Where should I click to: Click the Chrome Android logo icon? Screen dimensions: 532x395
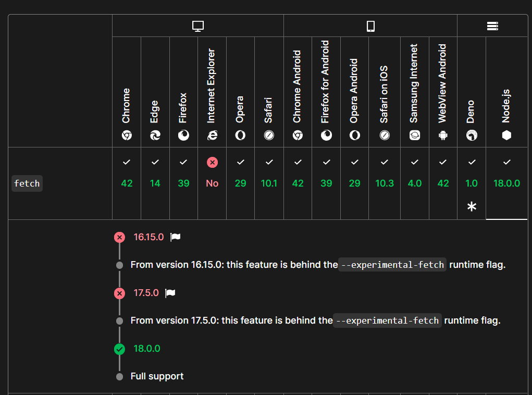298,135
